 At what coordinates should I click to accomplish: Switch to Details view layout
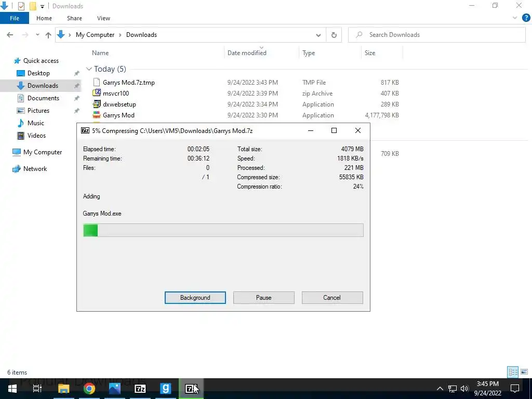(x=513, y=372)
